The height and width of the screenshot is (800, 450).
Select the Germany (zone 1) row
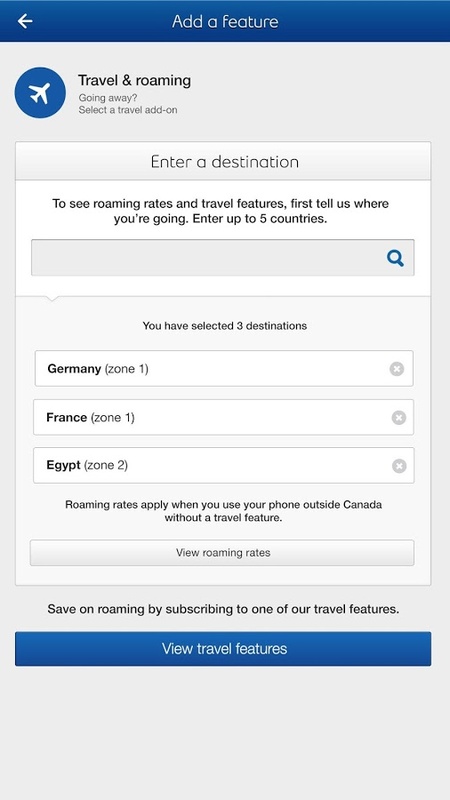pos(224,368)
